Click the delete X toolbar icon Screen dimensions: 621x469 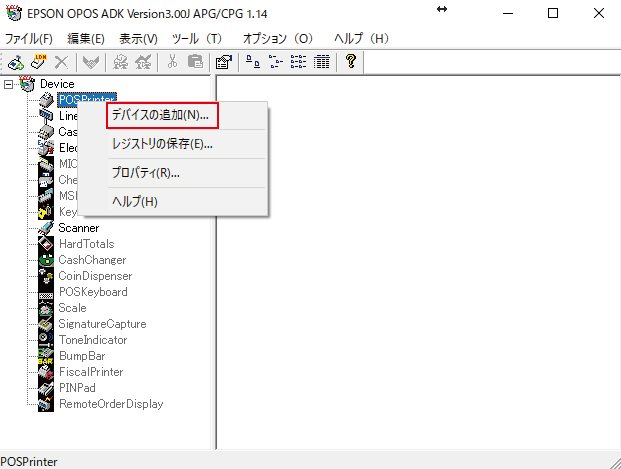pos(61,62)
